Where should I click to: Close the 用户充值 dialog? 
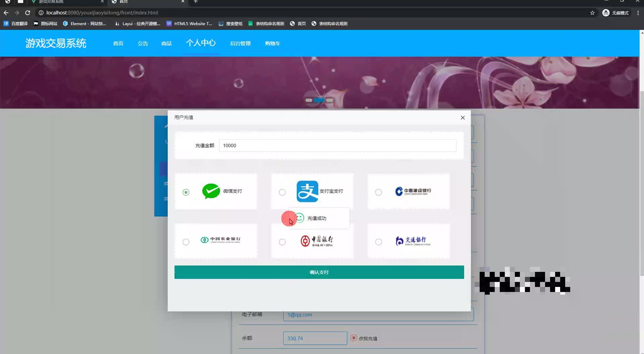pos(463,118)
